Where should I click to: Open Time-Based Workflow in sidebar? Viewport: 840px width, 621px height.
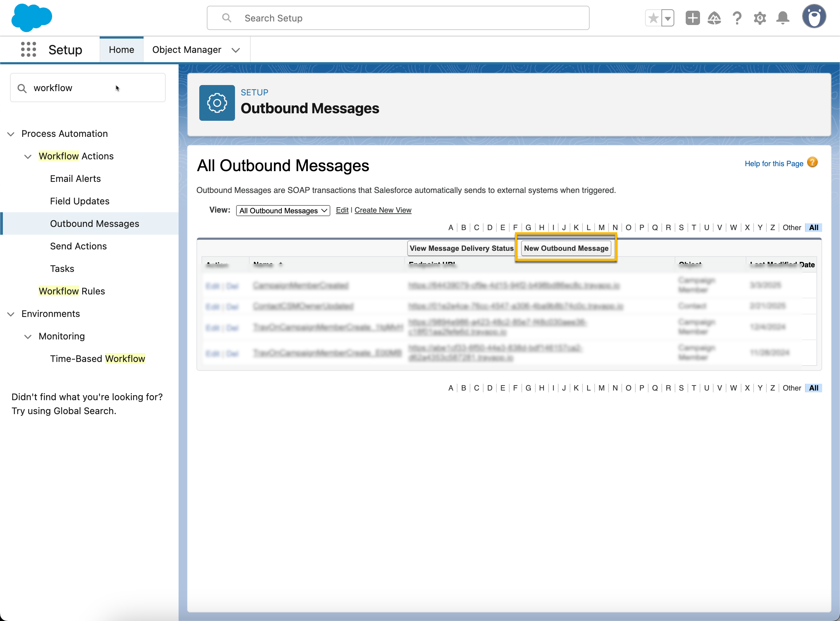pos(97,359)
